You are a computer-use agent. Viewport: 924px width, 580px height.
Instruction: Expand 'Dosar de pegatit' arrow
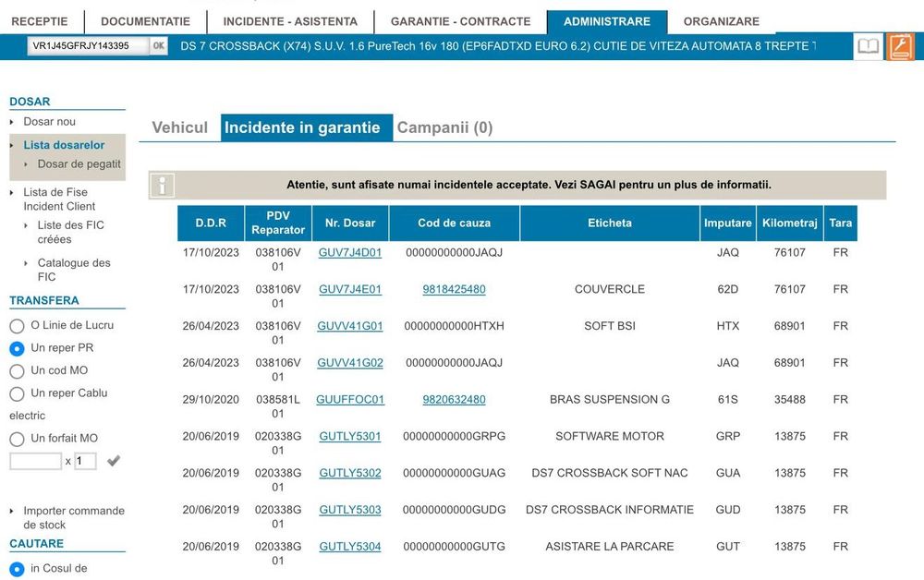[26, 164]
